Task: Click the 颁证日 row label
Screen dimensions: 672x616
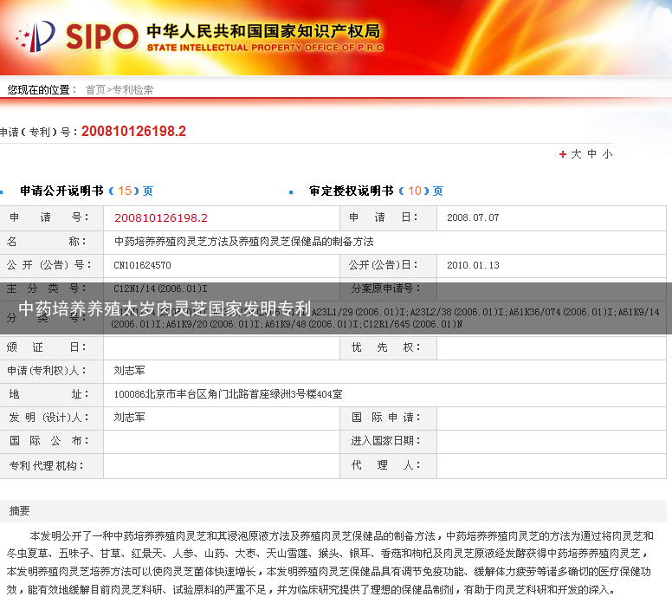Action: 46,347
